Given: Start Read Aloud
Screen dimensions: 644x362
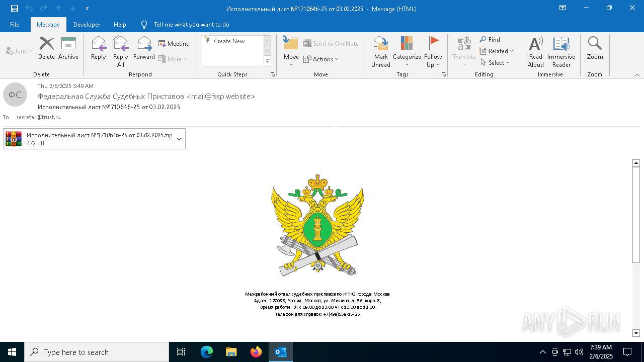Looking at the screenshot, I should click(536, 52).
